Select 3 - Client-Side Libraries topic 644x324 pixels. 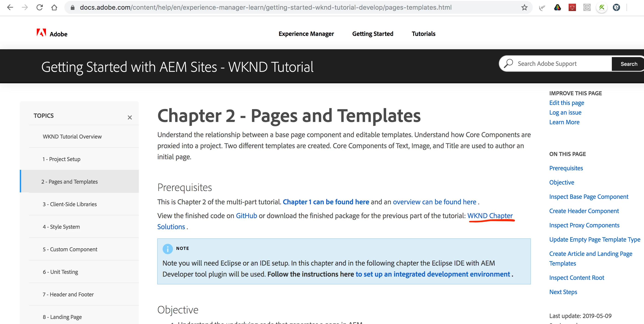tap(69, 204)
